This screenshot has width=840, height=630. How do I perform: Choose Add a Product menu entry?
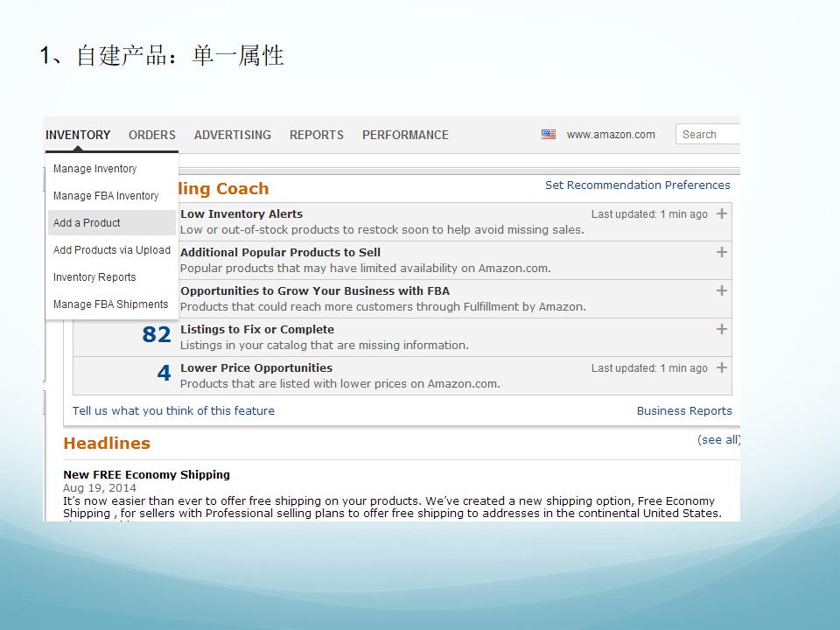111,223
